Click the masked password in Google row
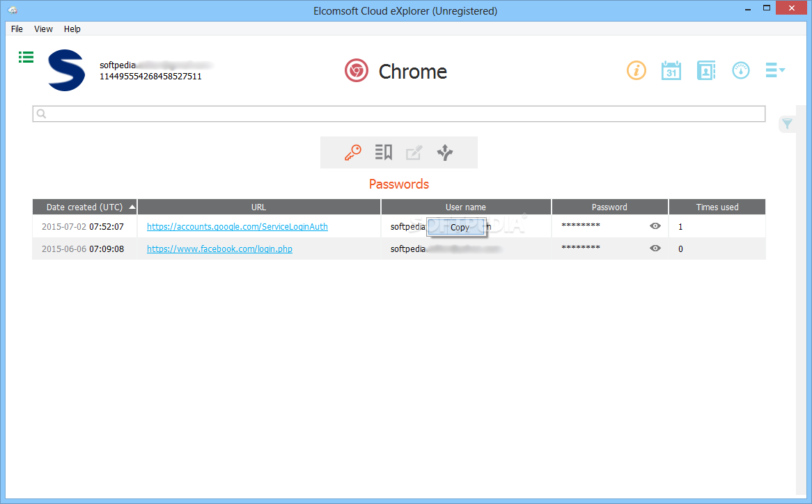The image size is (812, 504). [x=581, y=226]
